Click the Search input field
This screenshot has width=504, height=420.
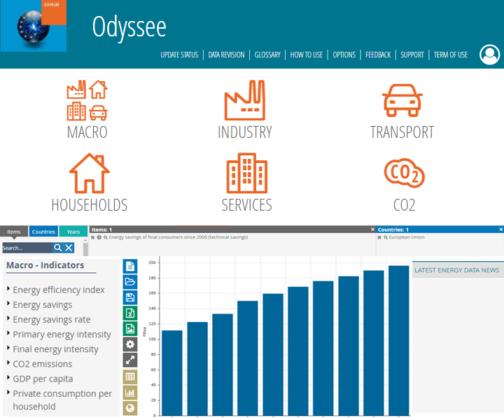27,248
